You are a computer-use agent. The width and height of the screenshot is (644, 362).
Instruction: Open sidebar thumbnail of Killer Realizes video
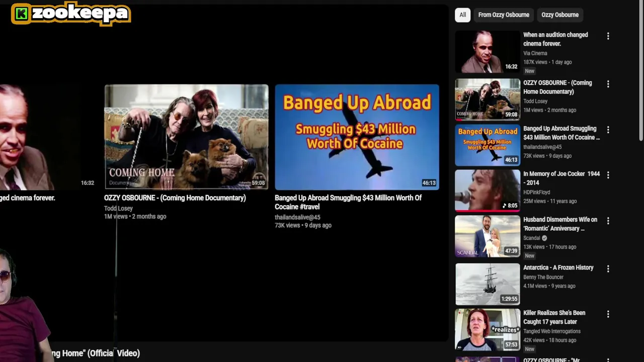pos(488,329)
